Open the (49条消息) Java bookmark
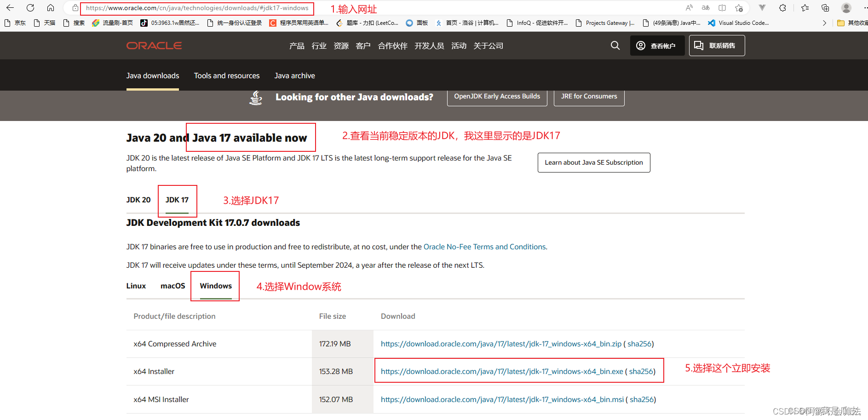 (x=672, y=23)
